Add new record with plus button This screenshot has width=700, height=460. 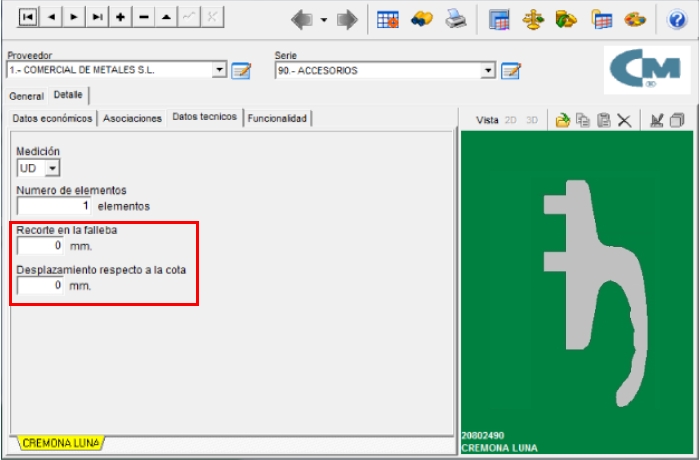point(120,17)
